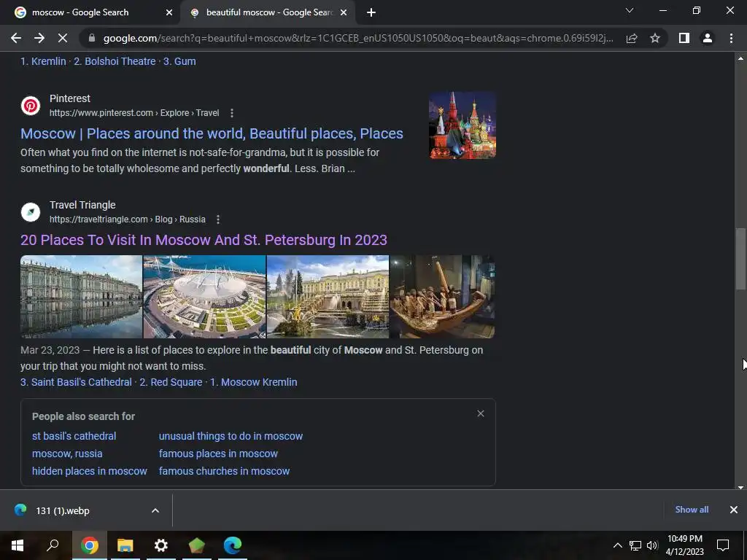
Task: Open the Chrome three-dot menu
Action: [x=731, y=38]
